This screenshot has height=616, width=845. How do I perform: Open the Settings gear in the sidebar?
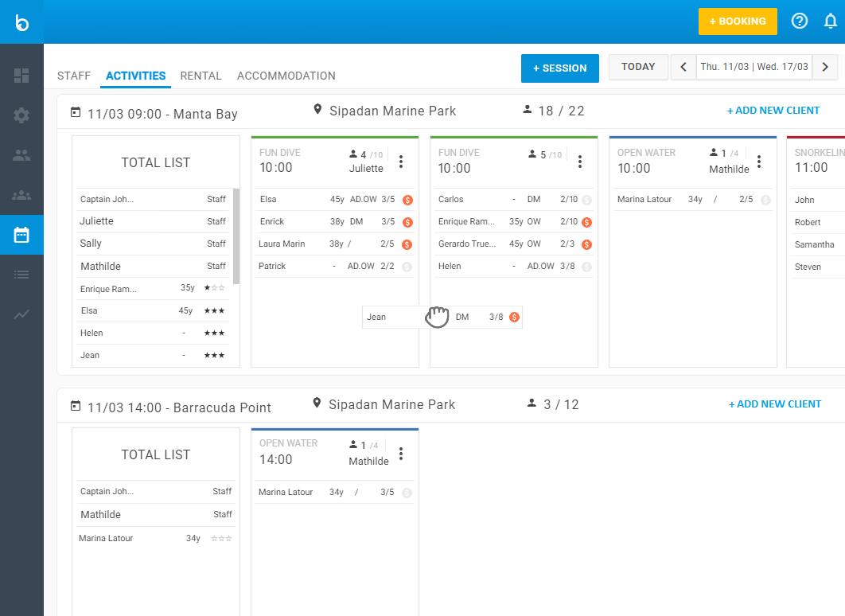point(21,115)
